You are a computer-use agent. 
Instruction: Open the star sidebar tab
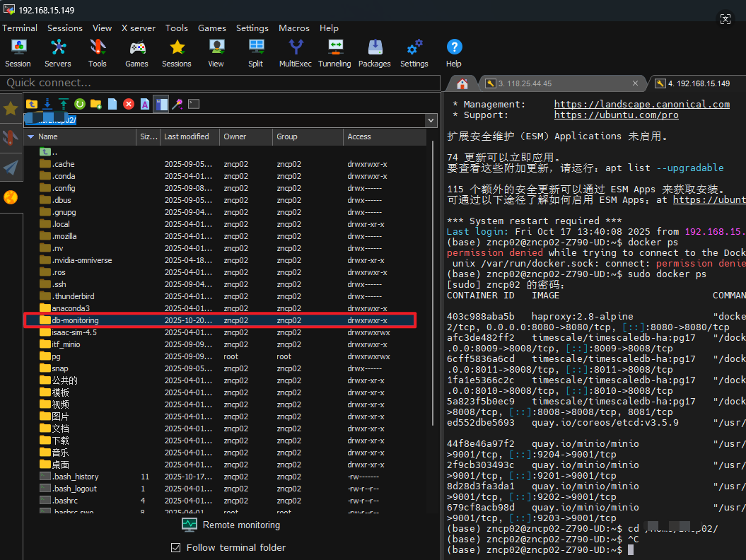pos(11,109)
